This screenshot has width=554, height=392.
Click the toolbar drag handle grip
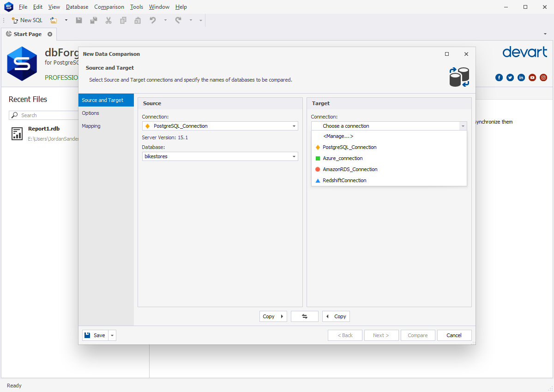(x=4, y=20)
